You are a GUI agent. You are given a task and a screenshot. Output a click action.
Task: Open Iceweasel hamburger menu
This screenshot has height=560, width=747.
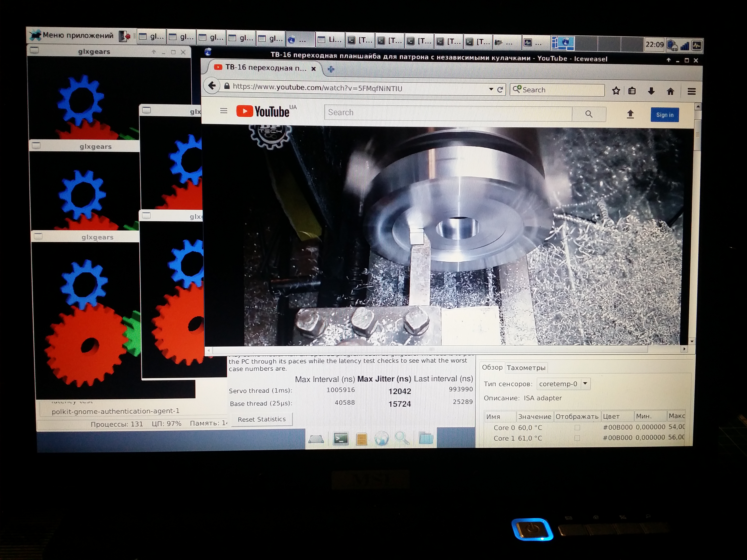tap(691, 91)
